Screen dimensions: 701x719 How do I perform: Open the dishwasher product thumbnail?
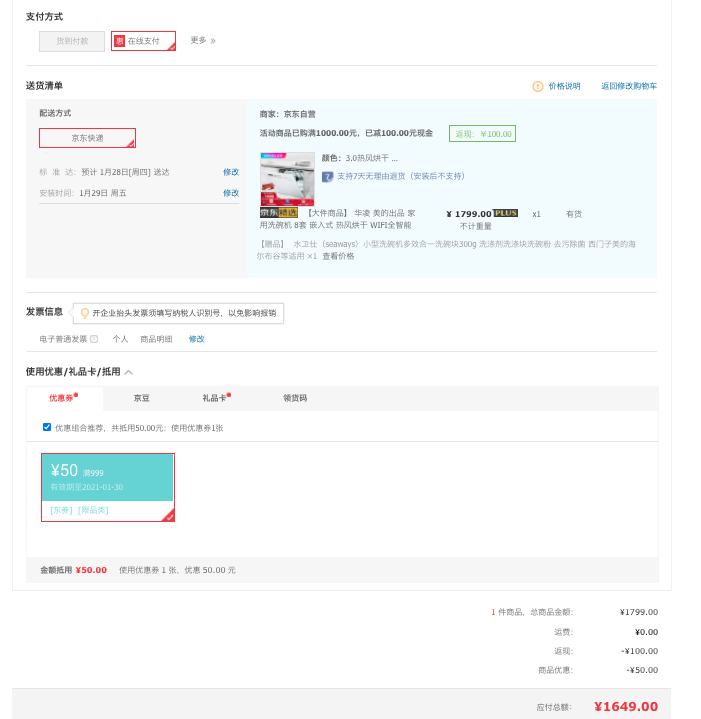coord(287,179)
